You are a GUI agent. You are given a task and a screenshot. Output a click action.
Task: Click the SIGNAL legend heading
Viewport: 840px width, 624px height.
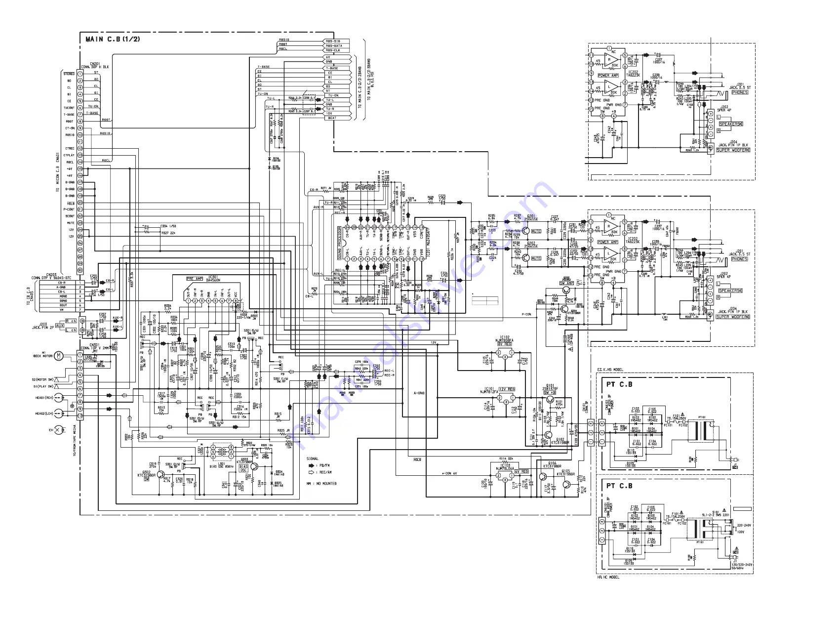coord(313,458)
